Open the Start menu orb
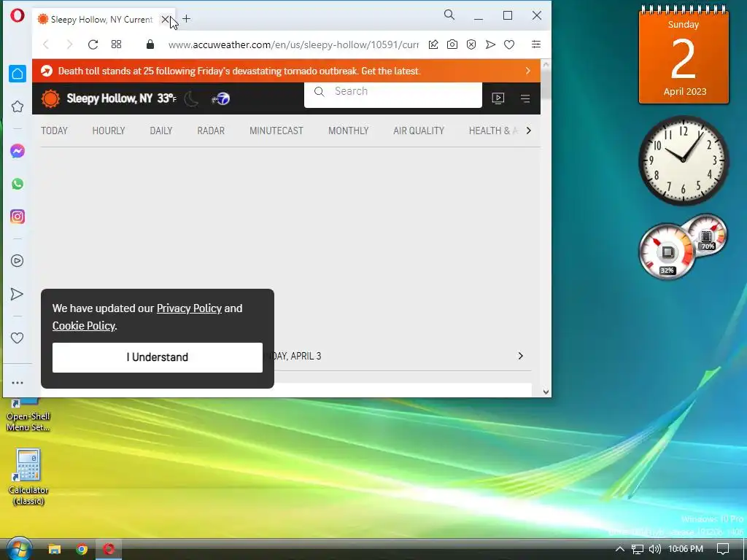This screenshot has height=560, width=747. coord(19,549)
